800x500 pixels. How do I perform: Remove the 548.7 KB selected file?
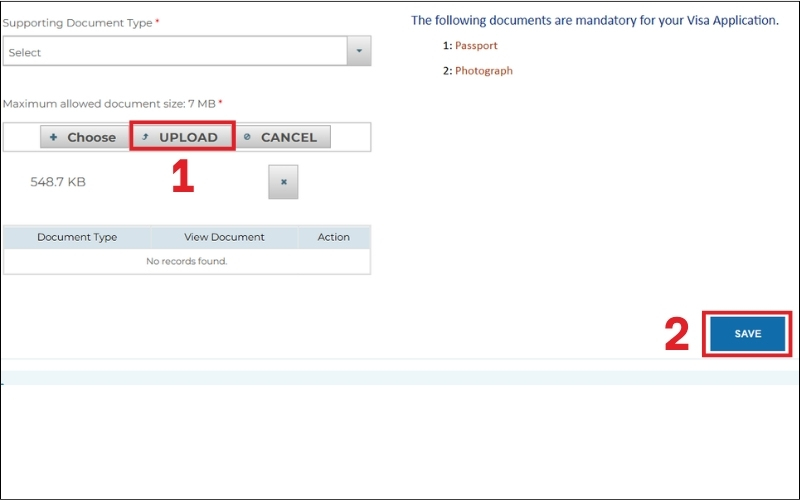click(x=283, y=182)
